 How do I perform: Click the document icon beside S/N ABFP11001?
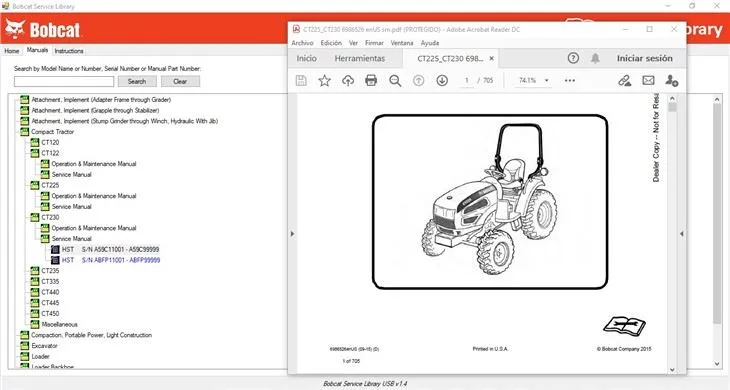(55, 260)
